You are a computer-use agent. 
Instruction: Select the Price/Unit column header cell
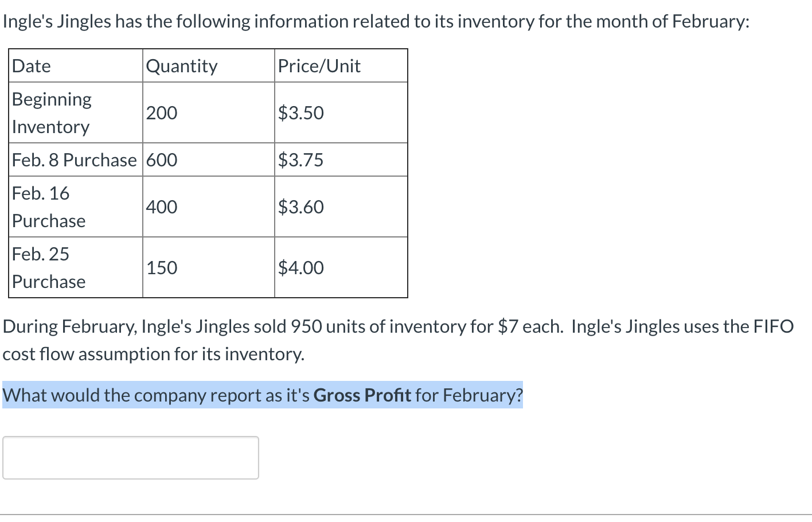coord(341,66)
